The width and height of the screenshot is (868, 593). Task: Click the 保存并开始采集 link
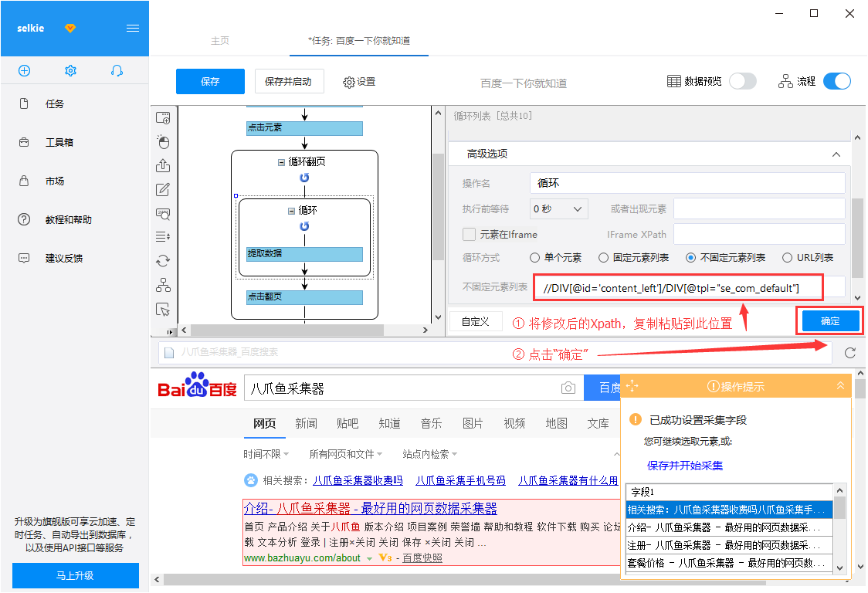(685, 466)
